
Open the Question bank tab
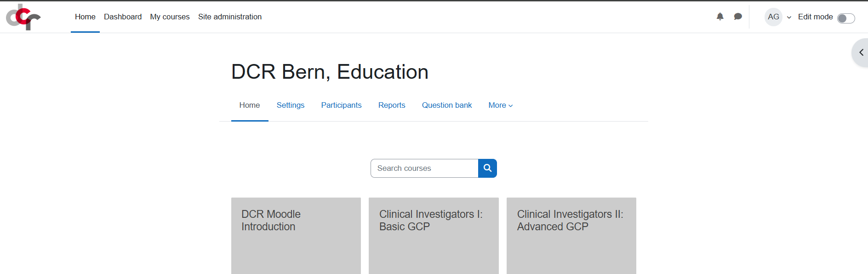click(x=447, y=105)
